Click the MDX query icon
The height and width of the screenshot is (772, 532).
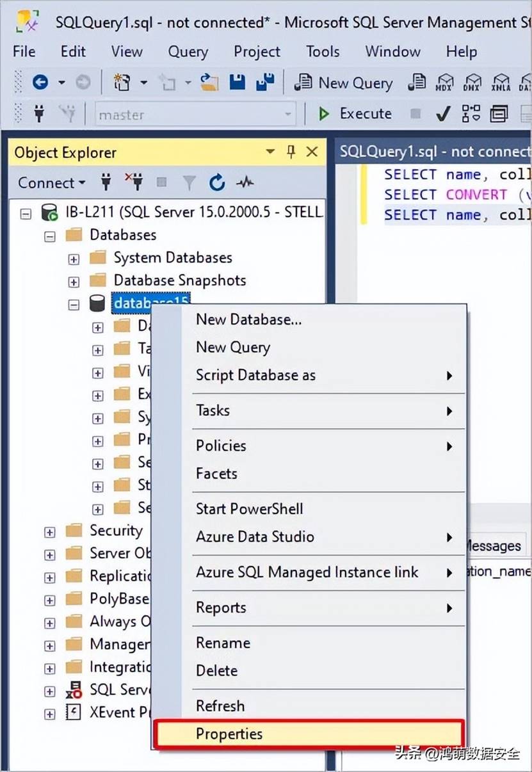pos(444,83)
